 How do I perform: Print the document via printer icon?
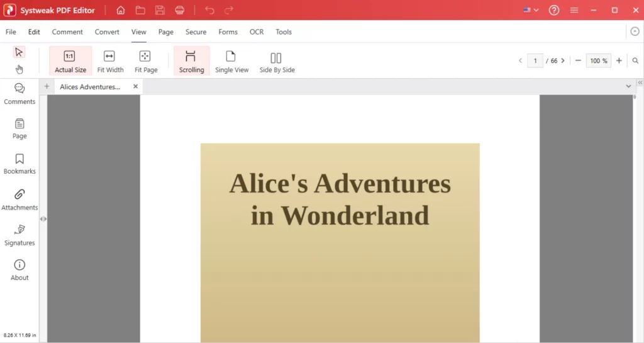tap(179, 10)
